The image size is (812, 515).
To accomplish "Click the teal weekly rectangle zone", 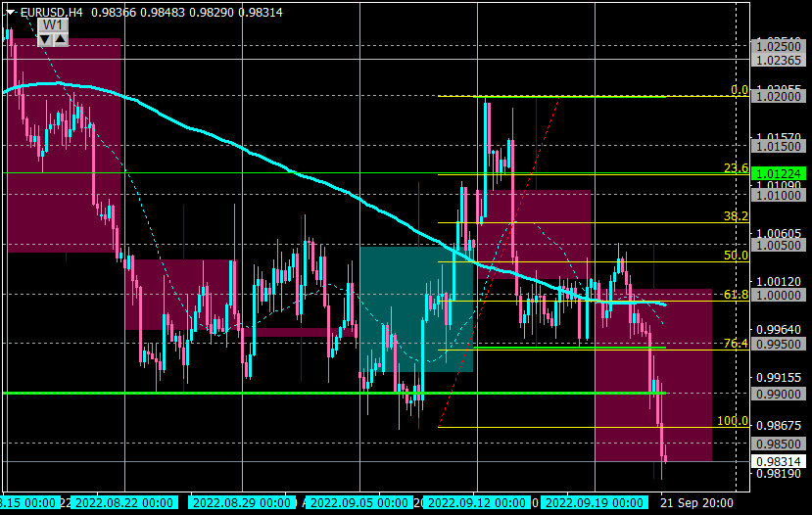I will pyautogui.click(x=416, y=309).
